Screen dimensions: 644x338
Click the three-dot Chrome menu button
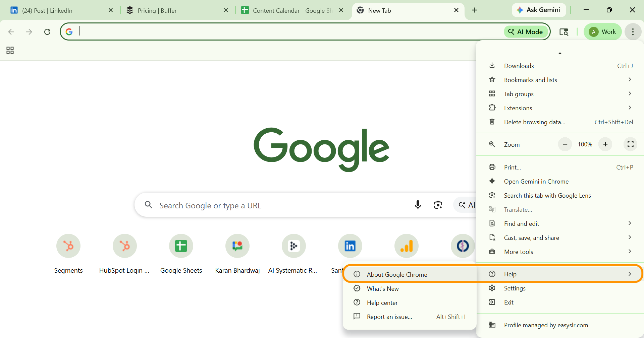click(633, 32)
